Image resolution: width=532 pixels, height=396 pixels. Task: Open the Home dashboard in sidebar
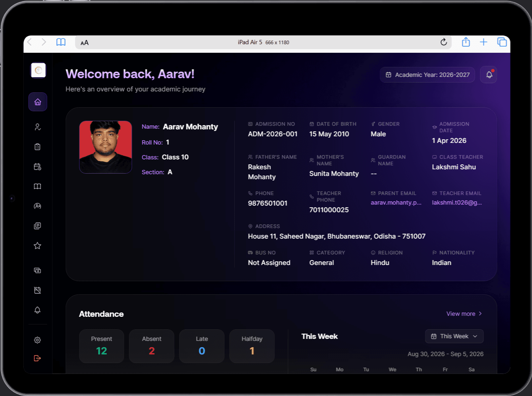[x=38, y=102]
